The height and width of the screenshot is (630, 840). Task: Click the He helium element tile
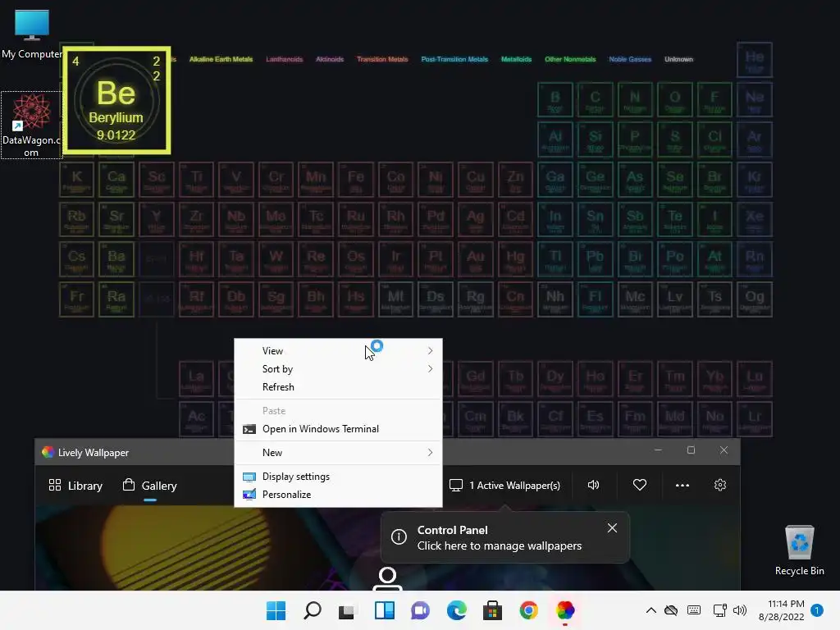coord(755,60)
